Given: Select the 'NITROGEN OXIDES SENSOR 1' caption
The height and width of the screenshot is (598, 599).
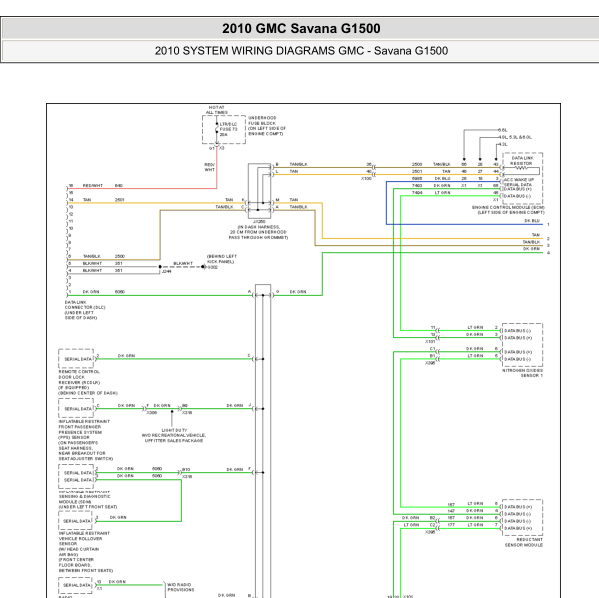Looking at the screenshot, I should 522,373.
